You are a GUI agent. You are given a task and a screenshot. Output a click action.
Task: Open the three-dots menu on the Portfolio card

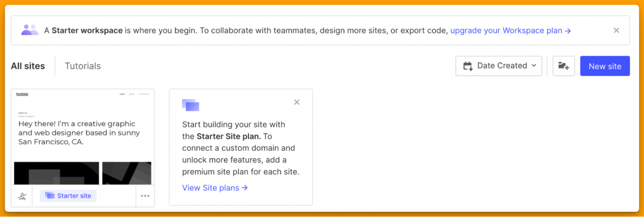145,196
